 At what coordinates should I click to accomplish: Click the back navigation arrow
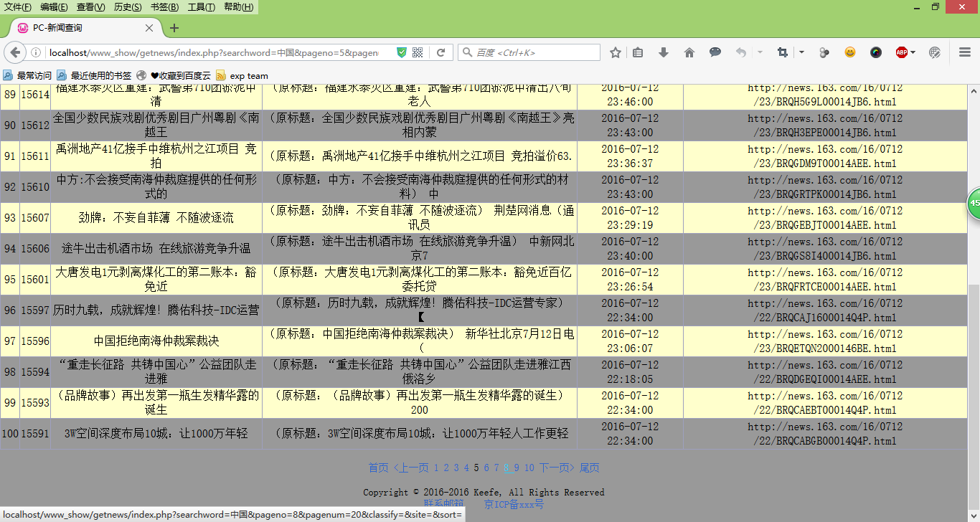[x=15, y=52]
